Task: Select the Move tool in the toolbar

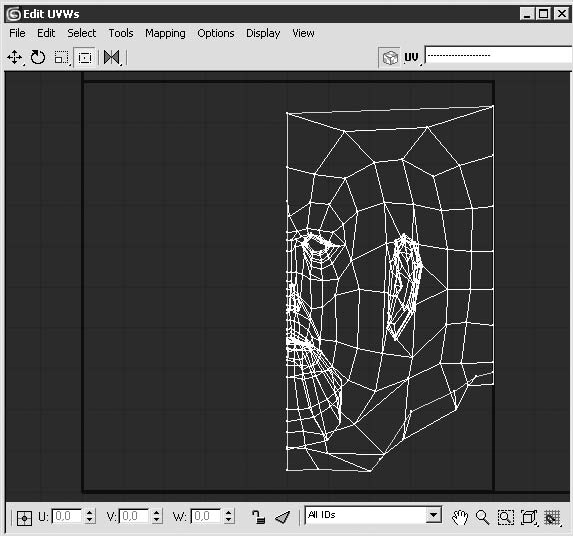Action: (x=14, y=57)
